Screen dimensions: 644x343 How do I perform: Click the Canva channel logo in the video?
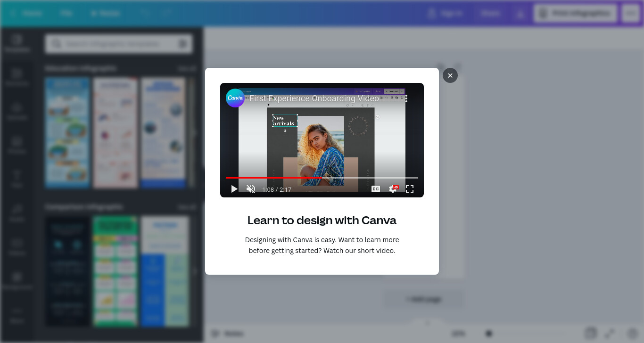tap(235, 98)
